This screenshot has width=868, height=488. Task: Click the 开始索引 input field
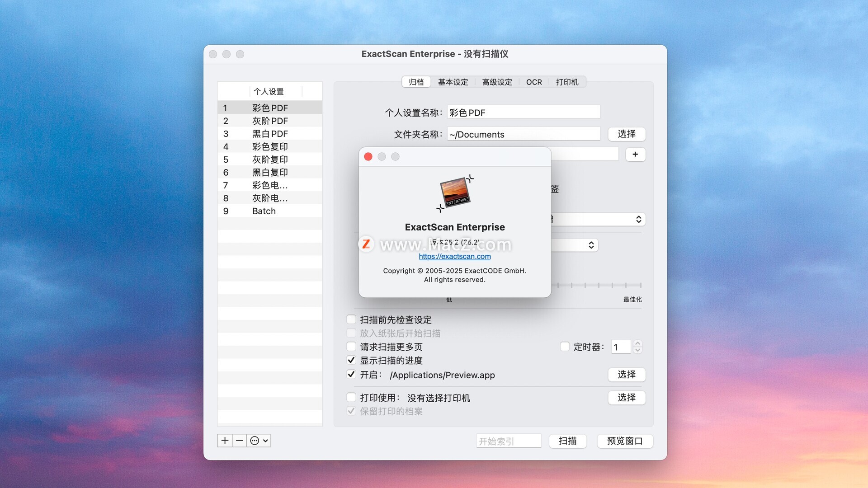click(x=509, y=441)
